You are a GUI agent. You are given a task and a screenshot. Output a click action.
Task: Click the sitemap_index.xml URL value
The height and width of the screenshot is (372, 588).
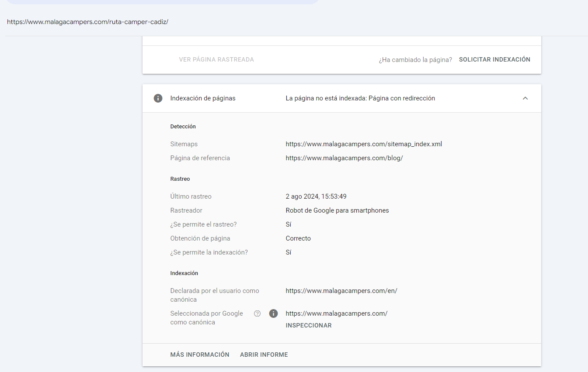pos(364,144)
